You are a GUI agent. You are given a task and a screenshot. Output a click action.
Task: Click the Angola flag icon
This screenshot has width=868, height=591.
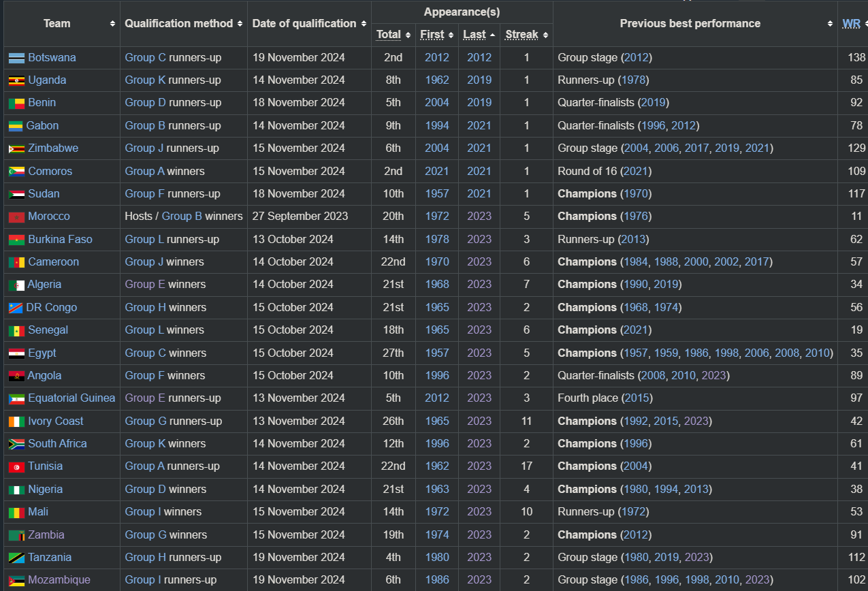pos(16,376)
